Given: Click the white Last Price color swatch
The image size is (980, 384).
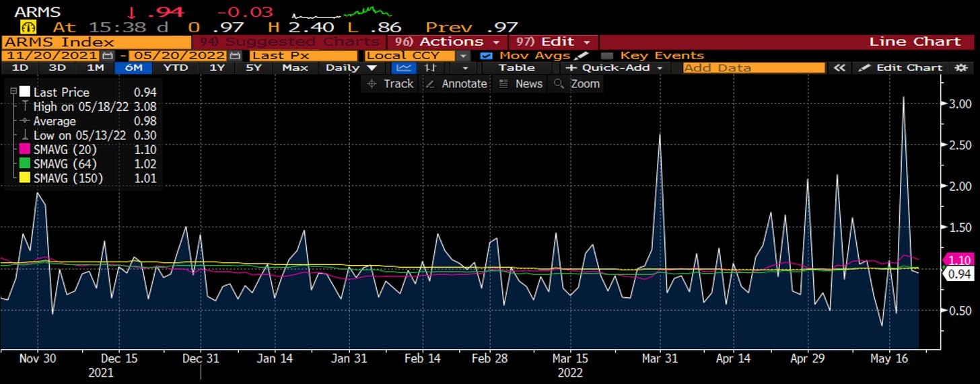Looking at the screenshot, I should tap(25, 92).
